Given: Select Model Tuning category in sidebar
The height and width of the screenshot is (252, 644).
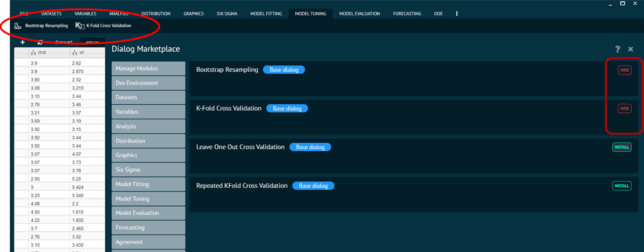Looking at the screenshot, I should coord(148,198).
